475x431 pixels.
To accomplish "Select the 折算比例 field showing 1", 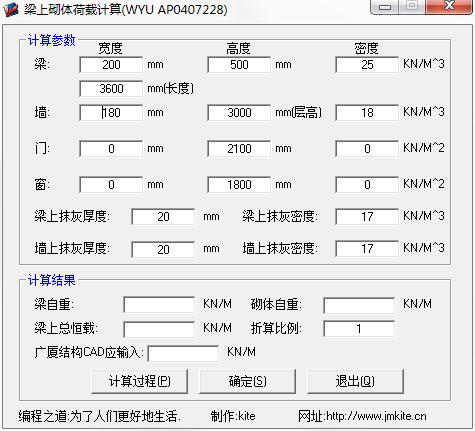I will [x=359, y=329].
